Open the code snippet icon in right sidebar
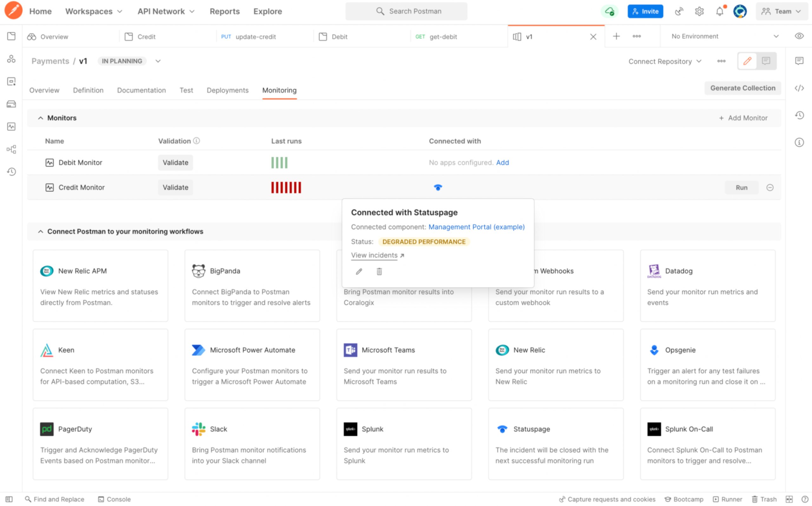 [799, 88]
